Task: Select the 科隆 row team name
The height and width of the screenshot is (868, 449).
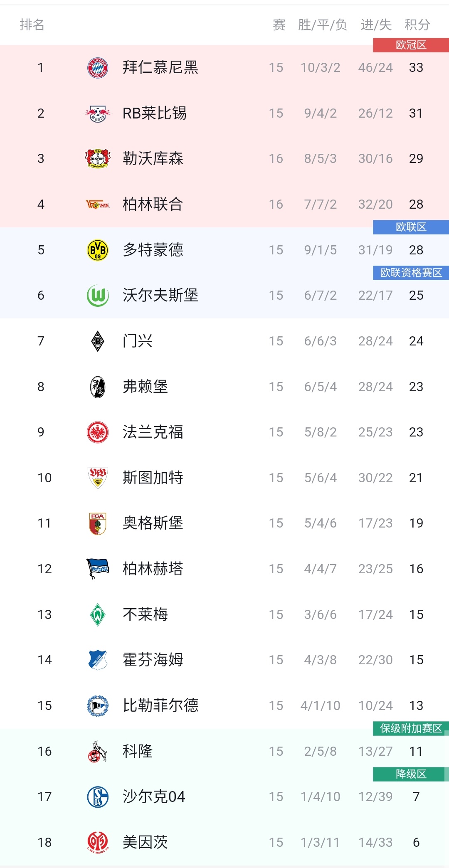Action: click(138, 751)
